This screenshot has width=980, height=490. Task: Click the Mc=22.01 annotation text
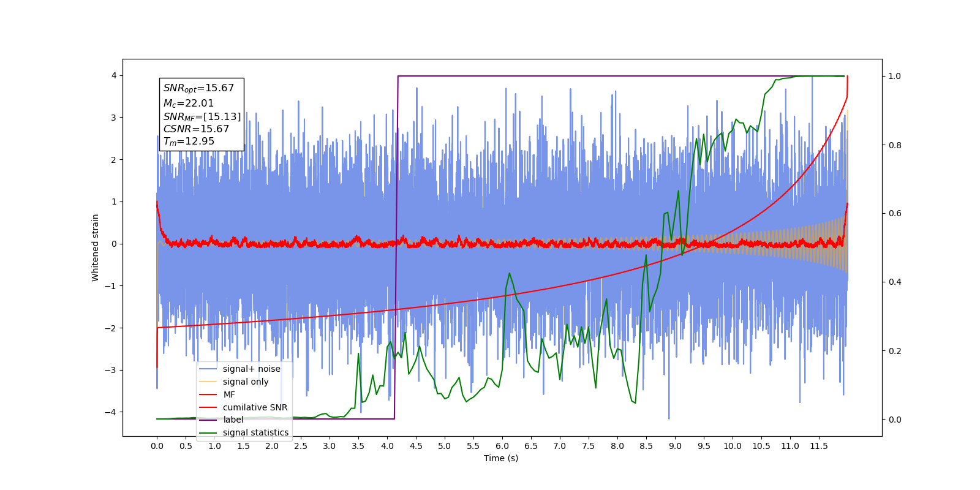pyautogui.click(x=189, y=104)
